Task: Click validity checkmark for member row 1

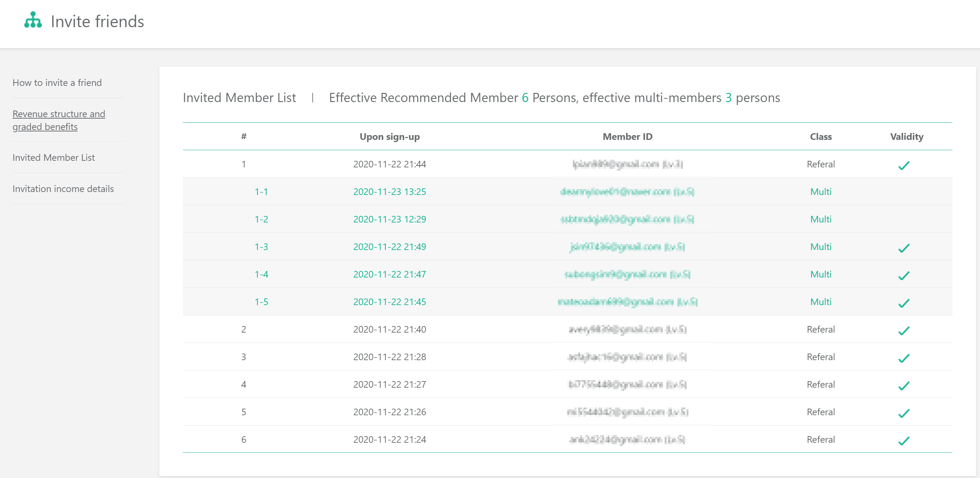Action: point(904,165)
